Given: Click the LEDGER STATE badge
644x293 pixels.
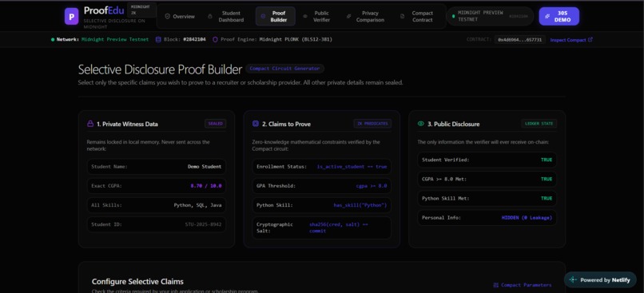Looking at the screenshot, I should click(x=539, y=124).
